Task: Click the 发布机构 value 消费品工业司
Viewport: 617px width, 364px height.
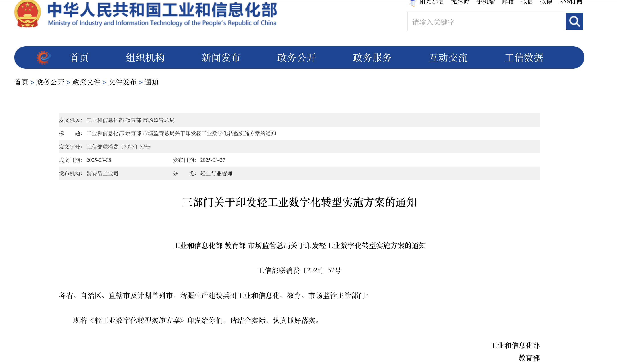Action: point(102,173)
